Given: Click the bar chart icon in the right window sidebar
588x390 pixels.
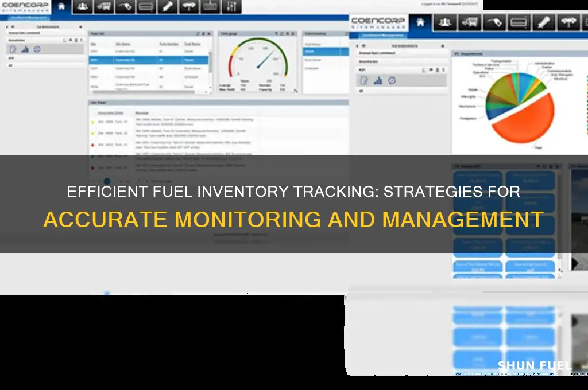Looking at the screenshot, I should [x=378, y=80].
